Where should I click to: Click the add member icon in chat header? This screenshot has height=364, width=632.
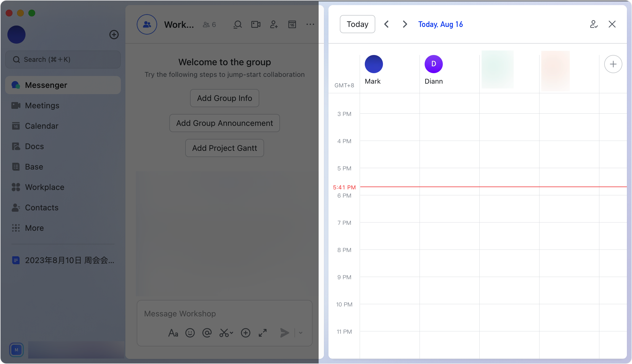(x=274, y=25)
